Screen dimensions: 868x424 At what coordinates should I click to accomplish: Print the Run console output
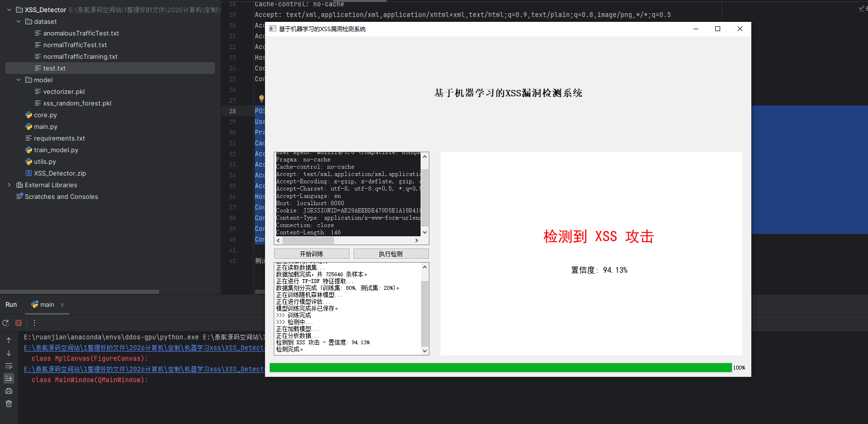(x=9, y=391)
